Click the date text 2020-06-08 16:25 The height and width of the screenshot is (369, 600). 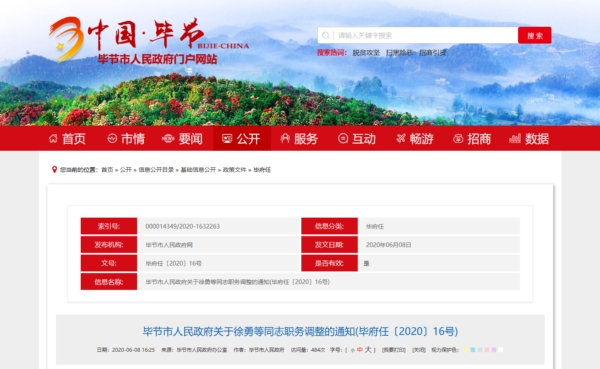click(x=133, y=350)
